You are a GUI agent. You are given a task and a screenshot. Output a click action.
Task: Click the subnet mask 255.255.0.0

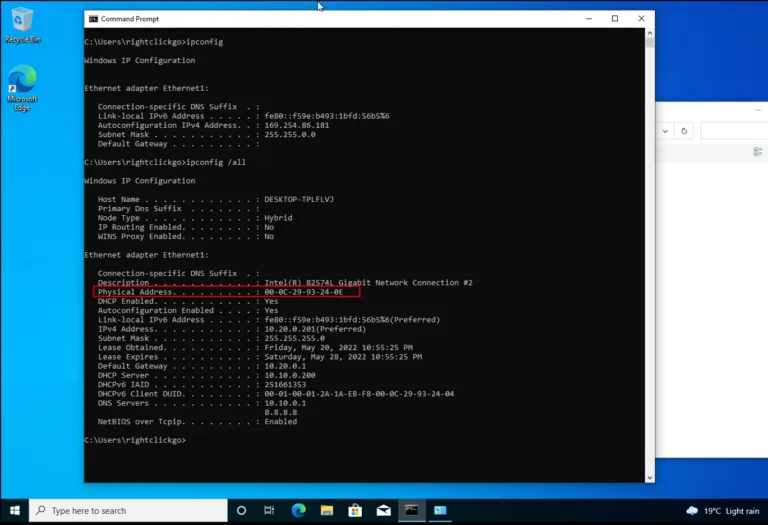(290, 135)
